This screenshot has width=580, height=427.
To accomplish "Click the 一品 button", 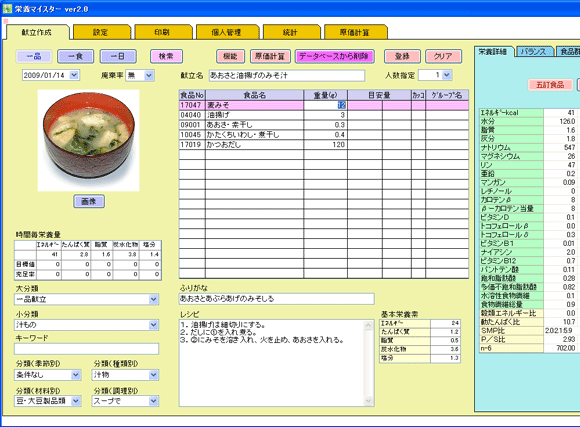I will tap(34, 56).
